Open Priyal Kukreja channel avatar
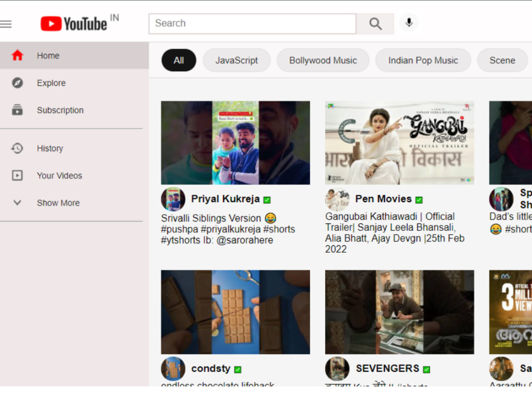The width and height of the screenshot is (532, 399). pos(173,199)
